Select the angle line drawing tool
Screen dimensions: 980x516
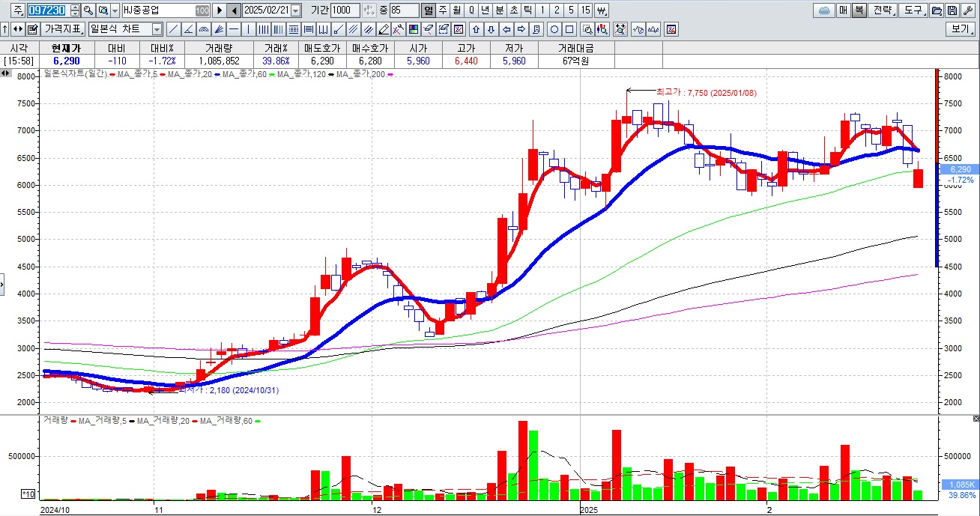click(x=188, y=29)
